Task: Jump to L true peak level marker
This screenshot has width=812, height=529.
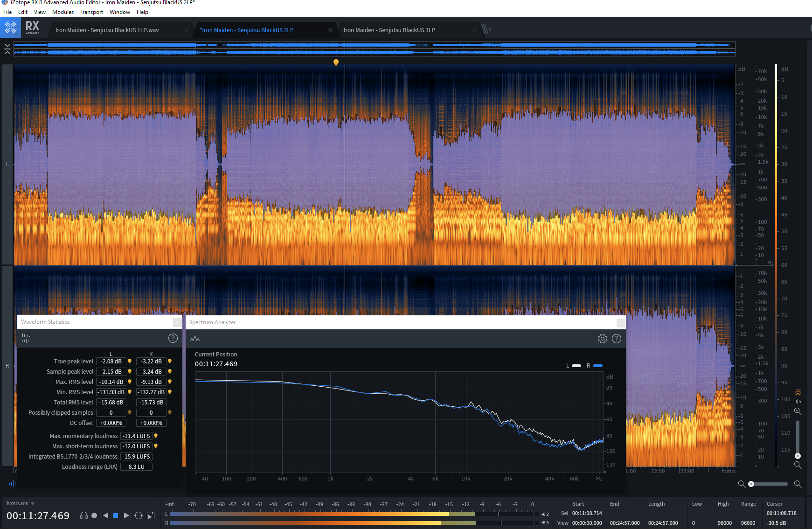Action: 130,361
